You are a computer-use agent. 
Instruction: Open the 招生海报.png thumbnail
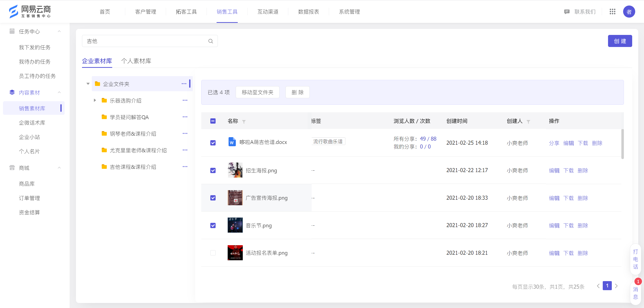[235, 170]
